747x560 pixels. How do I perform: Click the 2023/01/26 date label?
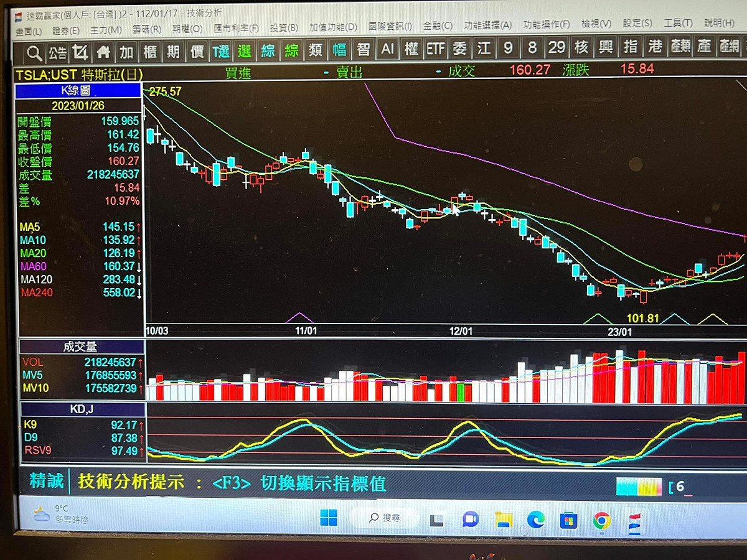(x=79, y=105)
